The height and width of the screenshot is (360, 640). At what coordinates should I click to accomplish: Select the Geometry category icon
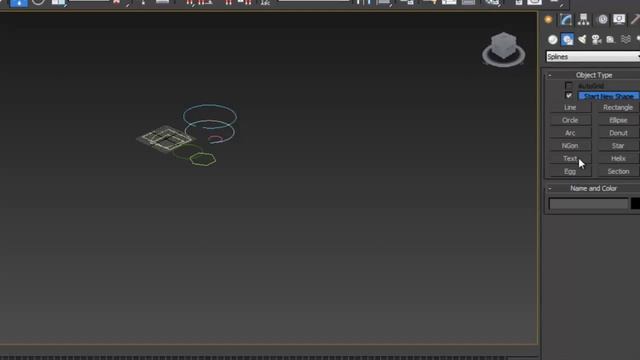pos(553,40)
